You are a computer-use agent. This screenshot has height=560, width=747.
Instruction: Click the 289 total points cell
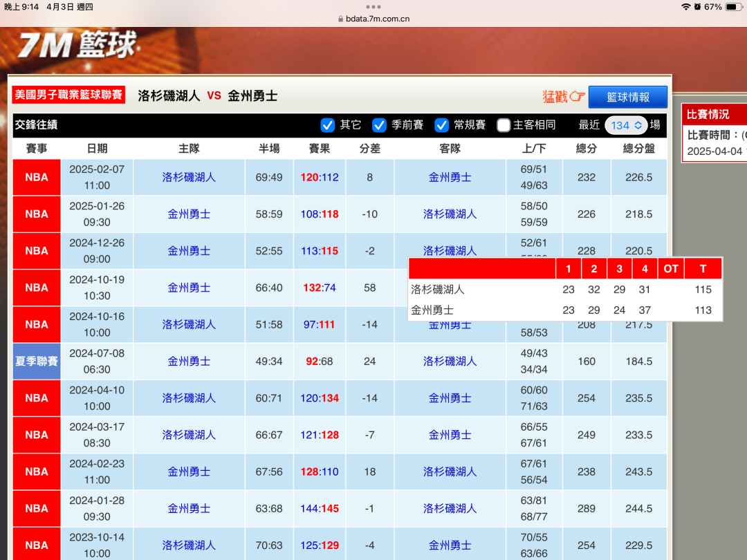click(x=586, y=508)
